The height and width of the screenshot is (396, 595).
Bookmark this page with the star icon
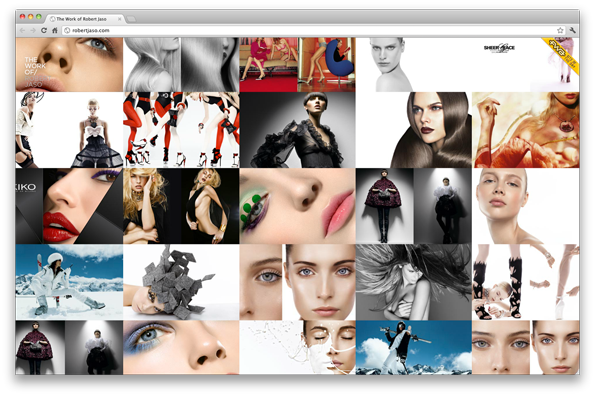pyautogui.click(x=560, y=30)
